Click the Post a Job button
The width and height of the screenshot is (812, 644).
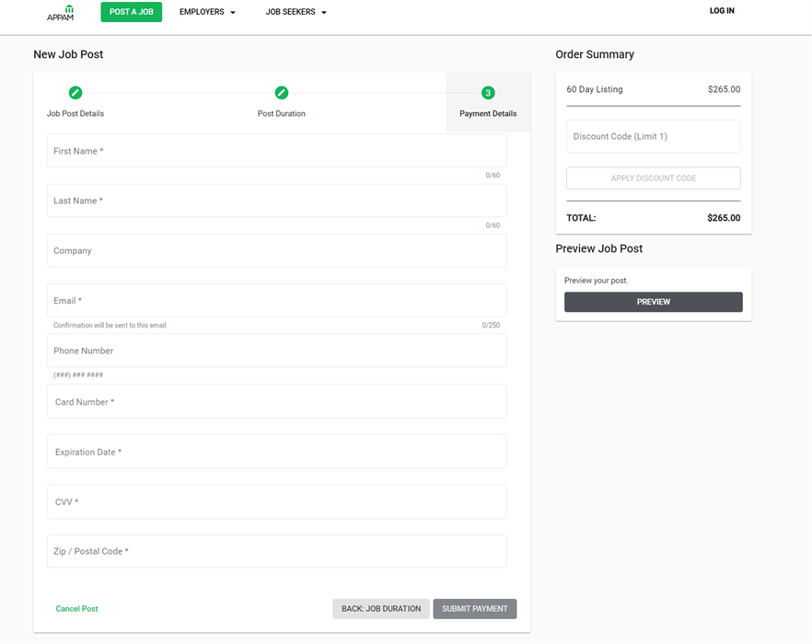click(x=132, y=12)
